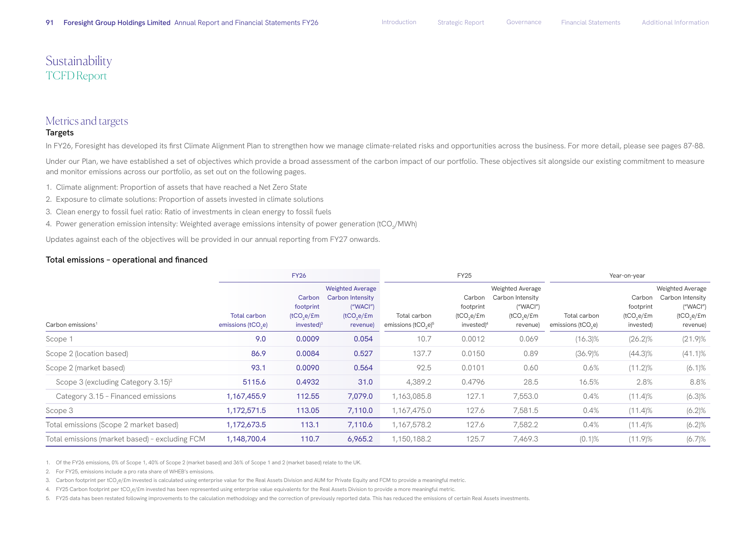Click the page number 91
This screenshot has width=756, height=535.
(x=50, y=22)
